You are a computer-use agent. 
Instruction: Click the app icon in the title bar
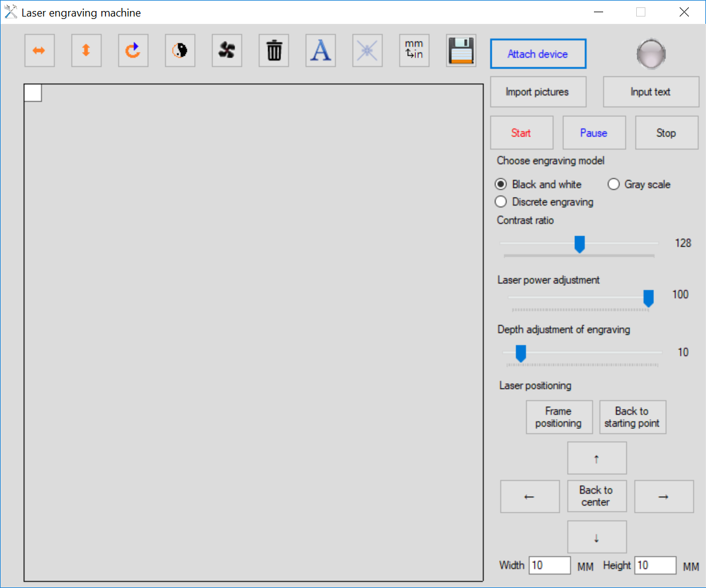[10, 12]
